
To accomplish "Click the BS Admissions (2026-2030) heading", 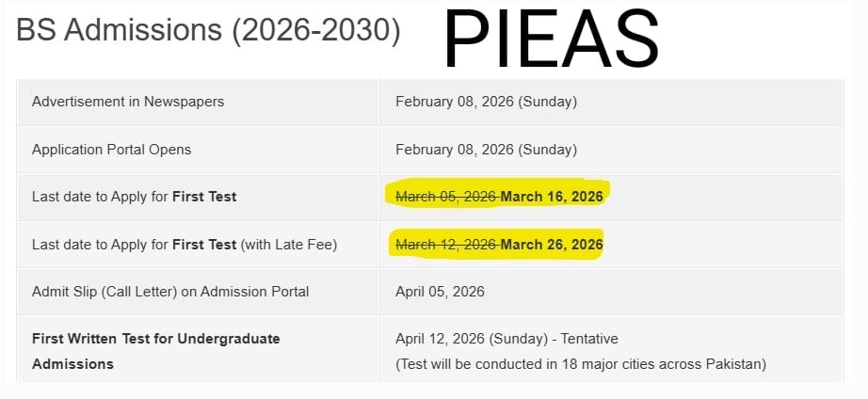I will pos(207,31).
